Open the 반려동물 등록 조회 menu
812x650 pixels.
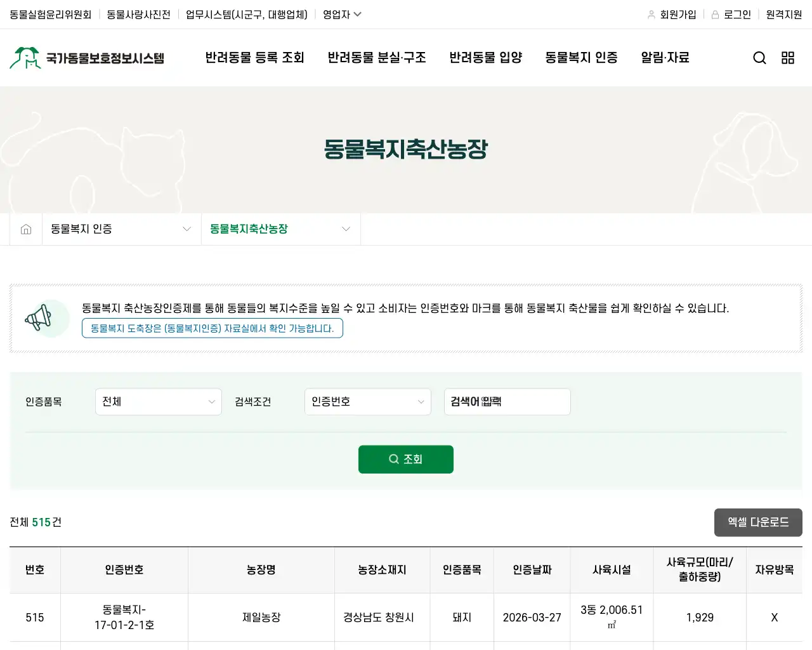254,58
